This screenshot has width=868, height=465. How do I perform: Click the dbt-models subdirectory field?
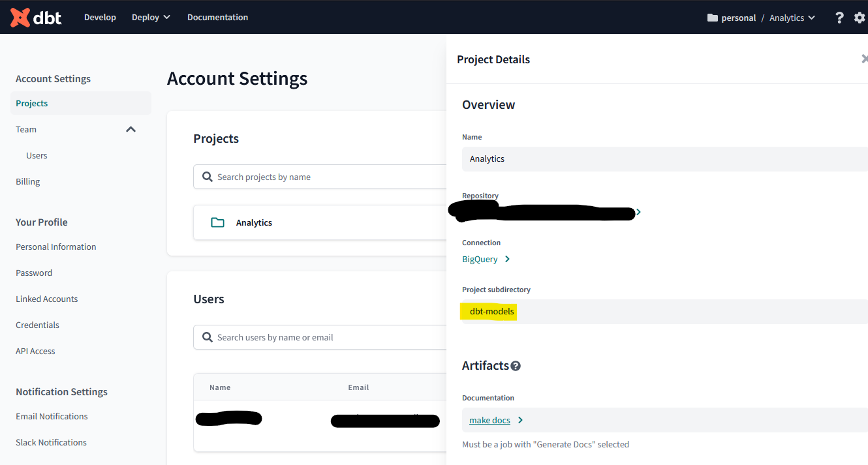(x=665, y=312)
